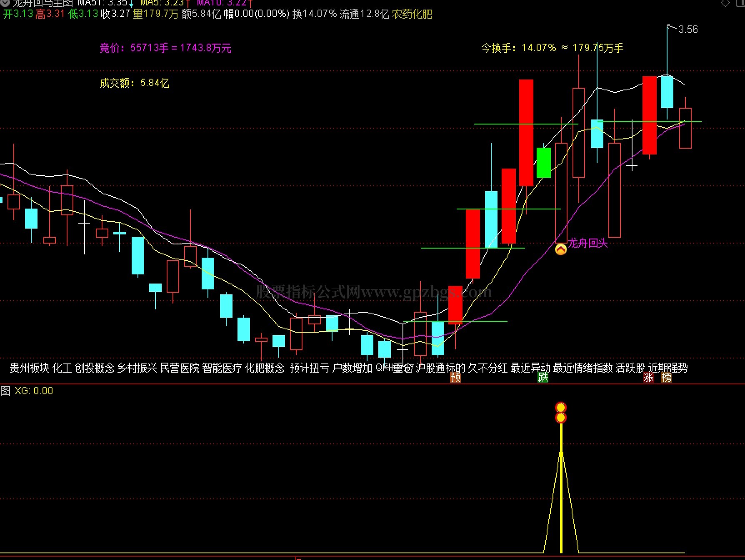
Task: Open the 创投概念 concept tag
Action: point(95,368)
